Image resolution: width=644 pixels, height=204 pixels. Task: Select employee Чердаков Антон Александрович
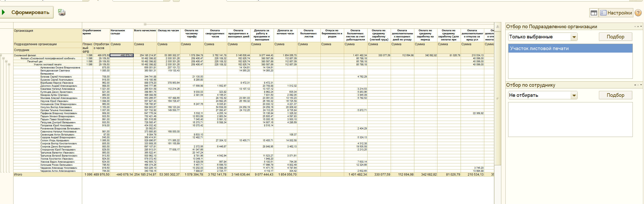coord(58,171)
